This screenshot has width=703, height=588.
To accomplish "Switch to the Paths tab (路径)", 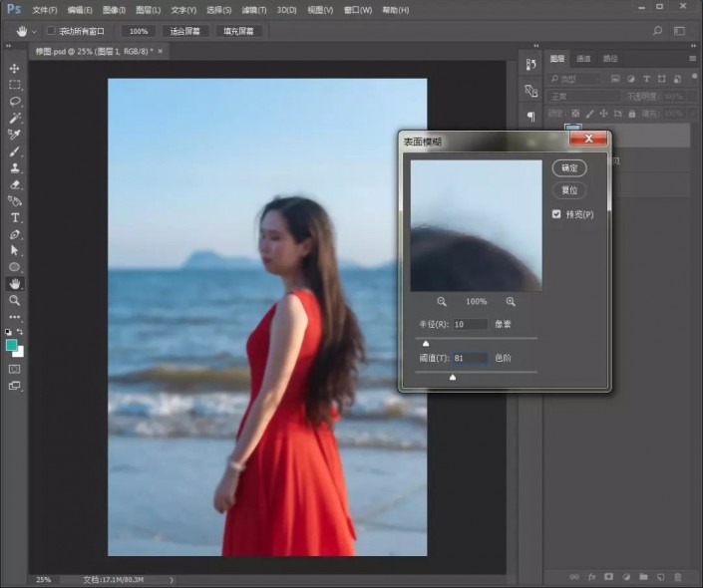I will [609, 58].
